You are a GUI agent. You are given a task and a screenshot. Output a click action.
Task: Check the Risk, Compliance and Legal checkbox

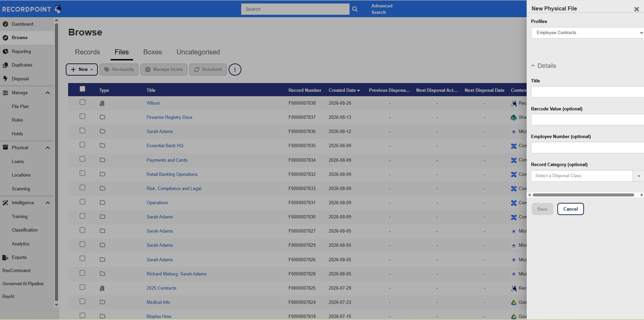[x=82, y=187]
